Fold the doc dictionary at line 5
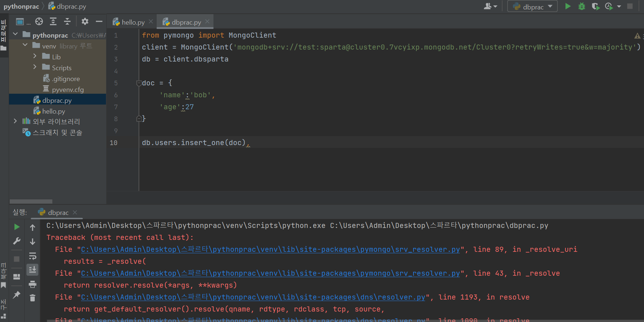 tap(139, 83)
